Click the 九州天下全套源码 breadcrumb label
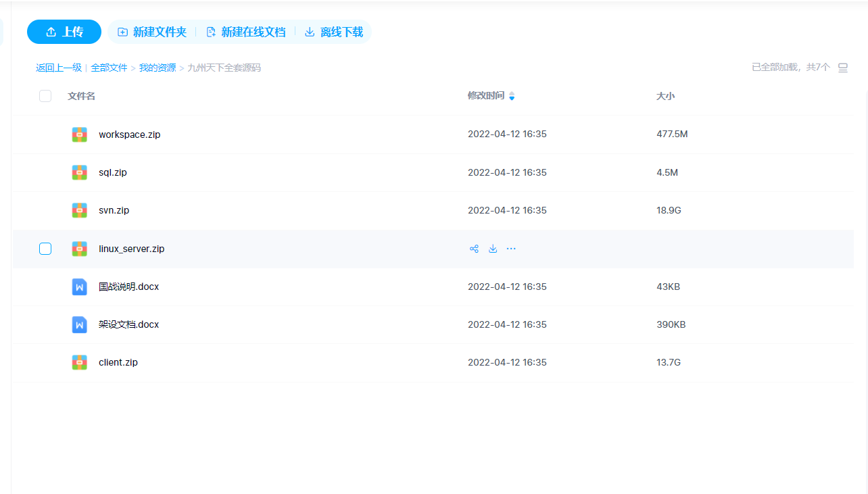 [224, 67]
